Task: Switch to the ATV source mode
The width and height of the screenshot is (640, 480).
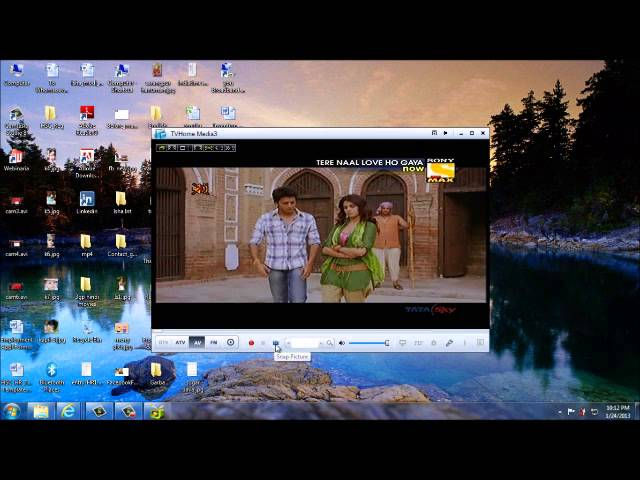Action: click(180, 342)
